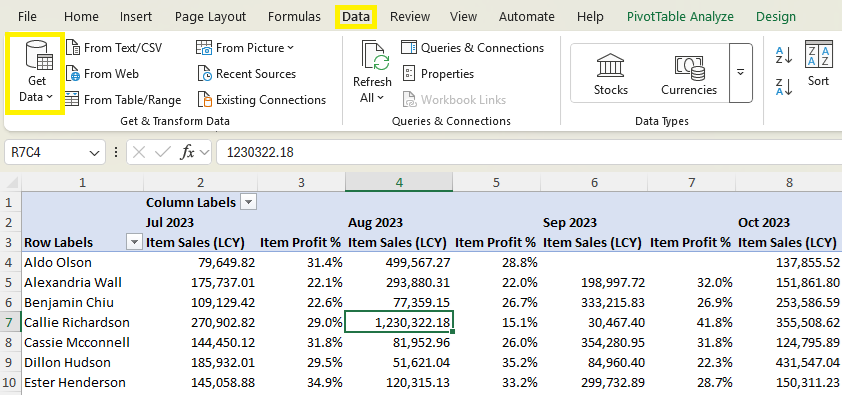Open Recent Sources
The height and width of the screenshot is (395, 842).
[x=246, y=74]
